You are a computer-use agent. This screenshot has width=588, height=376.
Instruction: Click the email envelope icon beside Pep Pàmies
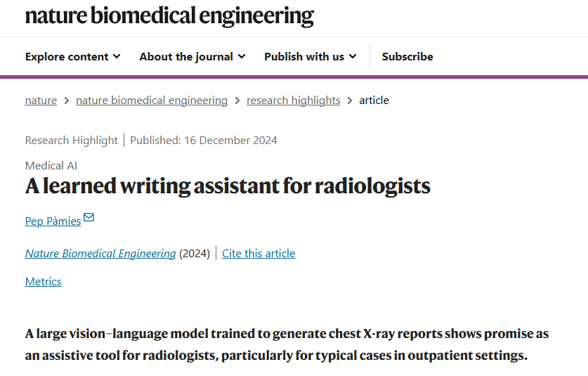89,217
